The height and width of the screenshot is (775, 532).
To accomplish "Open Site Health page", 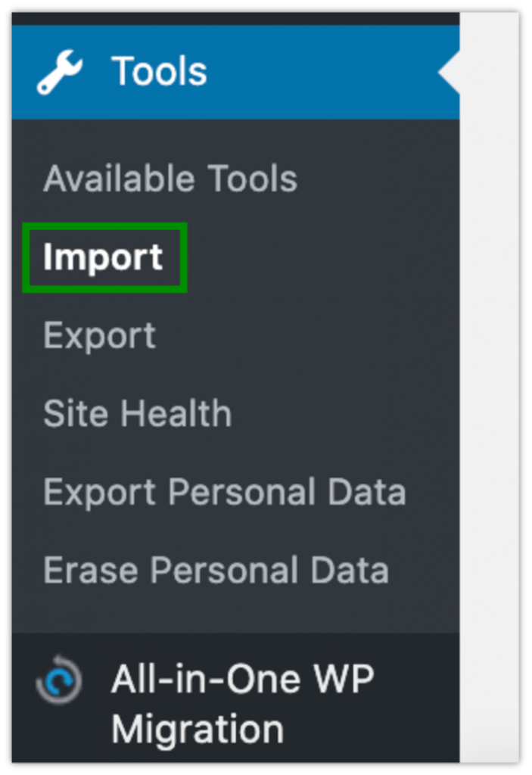I will tap(137, 414).
